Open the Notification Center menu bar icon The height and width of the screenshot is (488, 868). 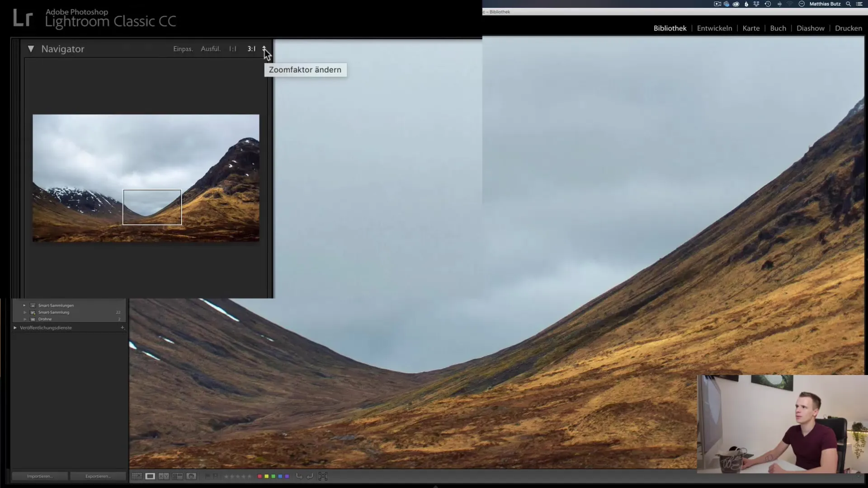[x=859, y=4]
